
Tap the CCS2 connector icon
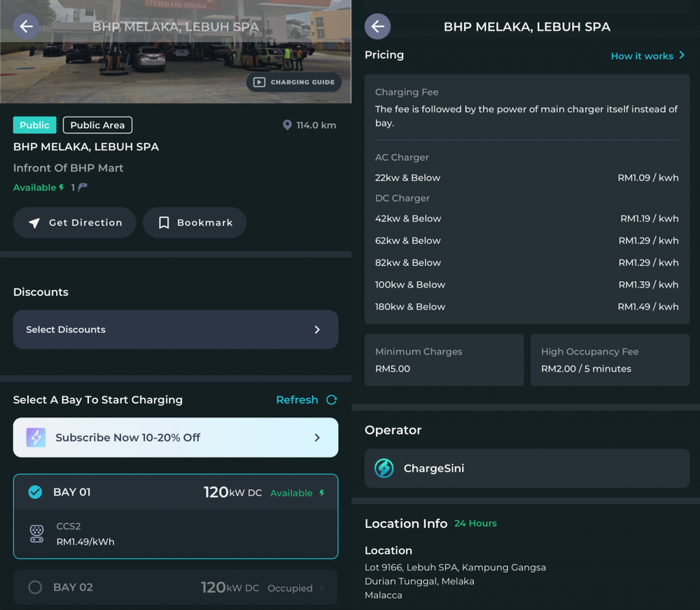tap(36, 534)
